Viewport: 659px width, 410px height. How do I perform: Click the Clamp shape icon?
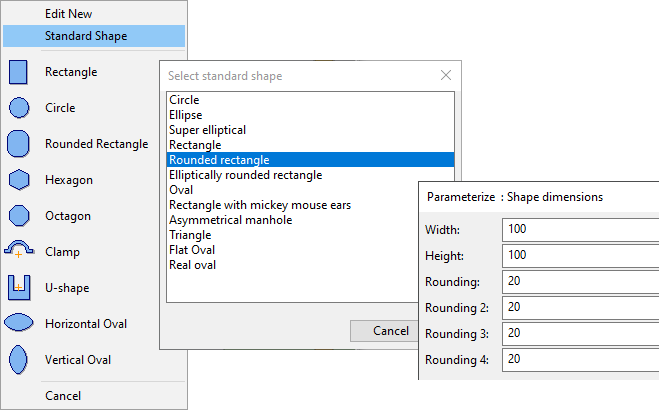[18, 252]
